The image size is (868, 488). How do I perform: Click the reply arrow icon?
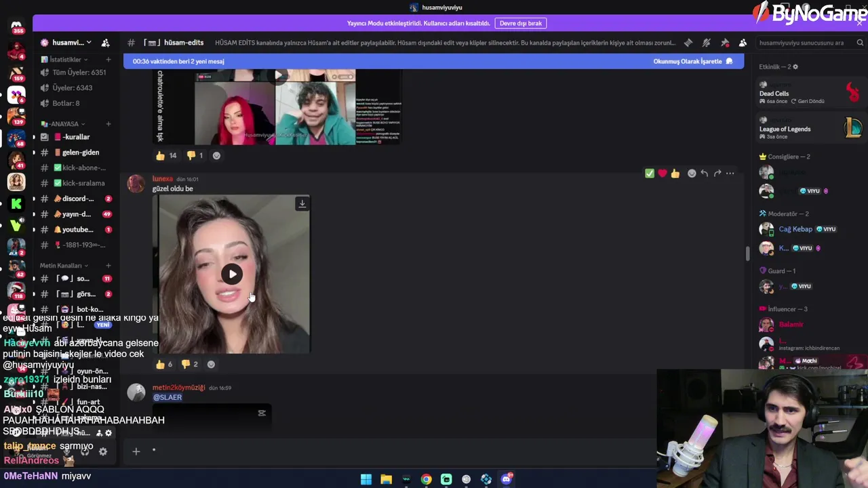pos(705,174)
